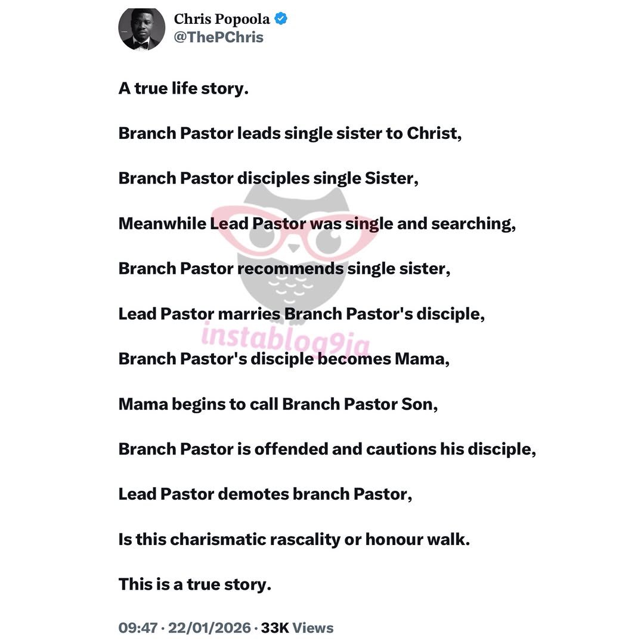Open the 33K Views count
This screenshot has width=644, height=644.
[x=297, y=628]
